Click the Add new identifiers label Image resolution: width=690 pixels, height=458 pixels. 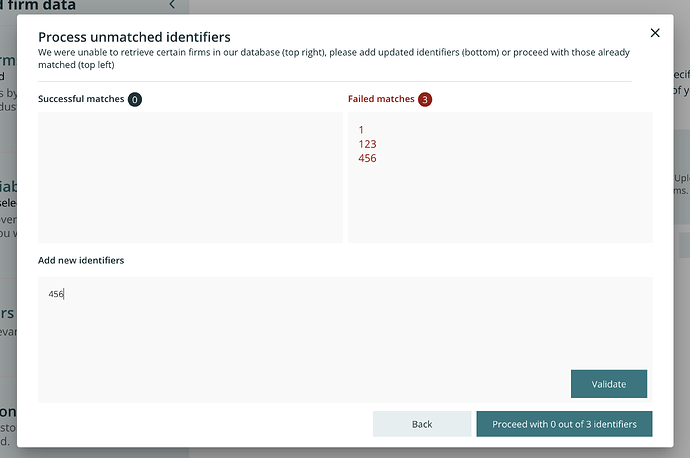[x=81, y=260]
